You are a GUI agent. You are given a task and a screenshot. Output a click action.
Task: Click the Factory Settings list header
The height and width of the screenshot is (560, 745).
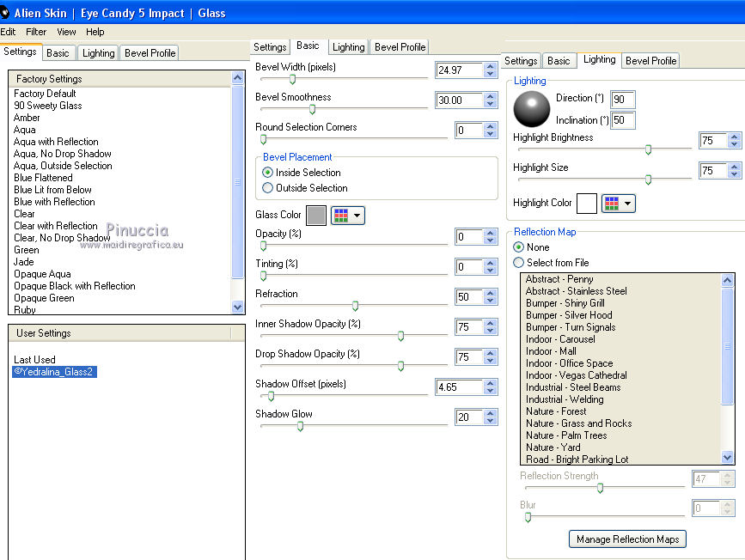click(119, 79)
